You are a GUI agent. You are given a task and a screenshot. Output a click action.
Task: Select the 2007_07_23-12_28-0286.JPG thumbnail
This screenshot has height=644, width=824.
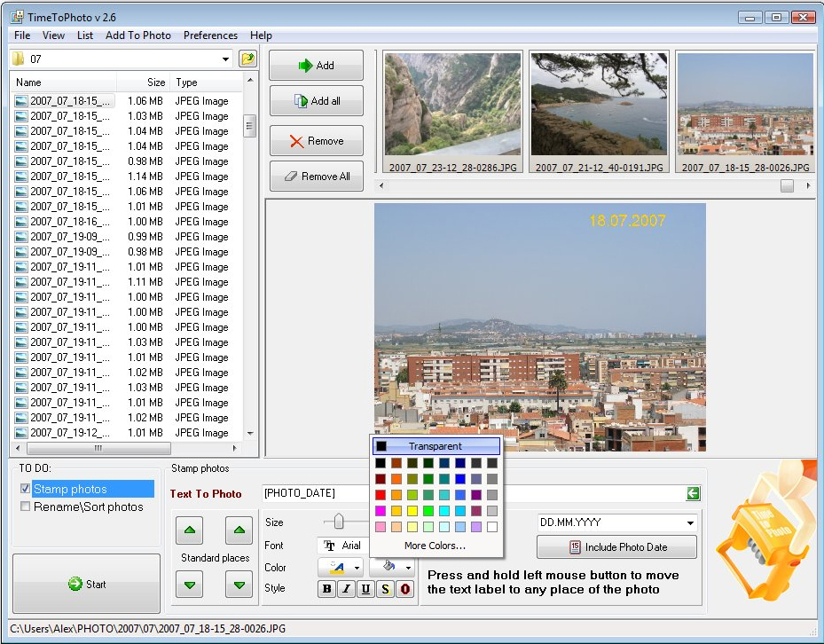pyautogui.click(x=452, y=105)
